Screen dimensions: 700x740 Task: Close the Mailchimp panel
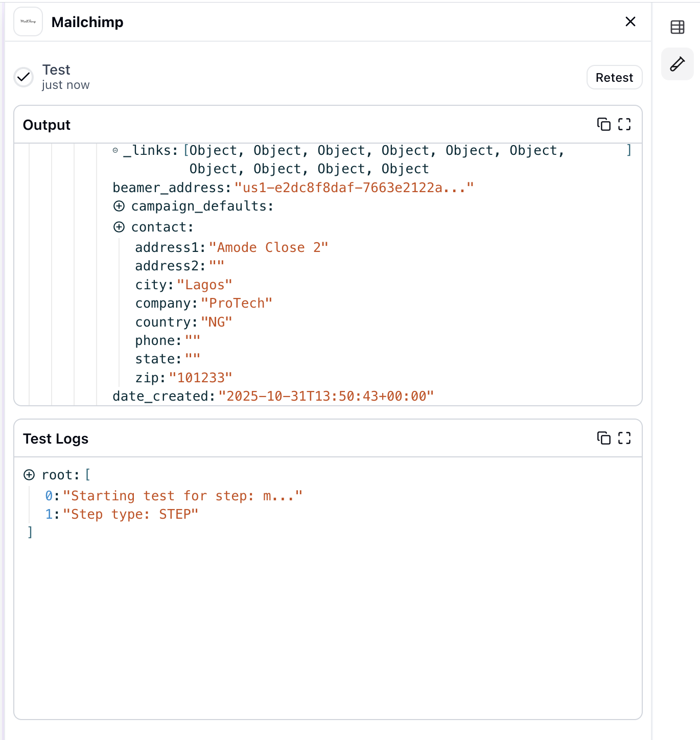pos(630,21)
